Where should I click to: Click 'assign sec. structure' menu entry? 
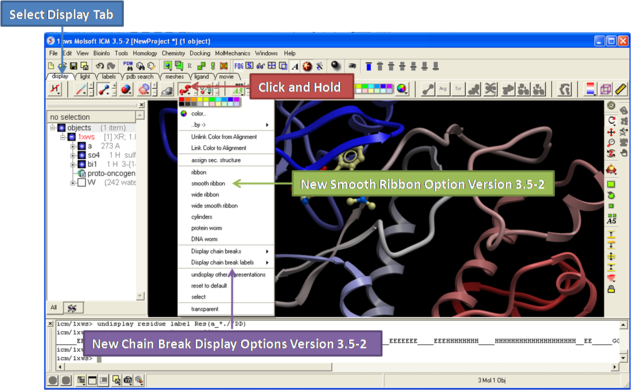pyautogui.click(x=216, y=160)
